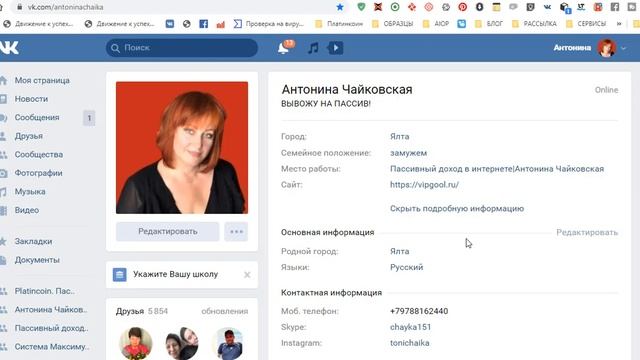Viewport: 640px width, 360px height.
Task: Open the Платинкоин bookmarks folder
Action: coord(339,24)
